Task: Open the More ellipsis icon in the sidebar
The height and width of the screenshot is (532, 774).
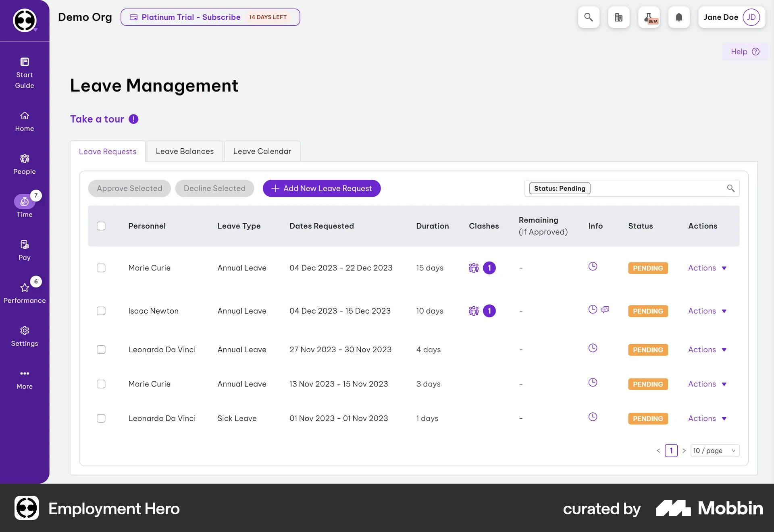Action: 24,374
